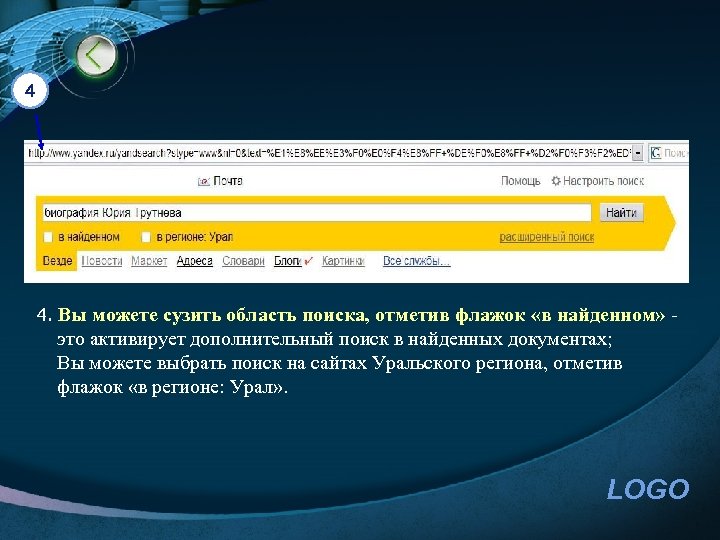This screenshot has width=720, height=540.
Task: Open the Настроить поиск link
Action: (603, 181)
